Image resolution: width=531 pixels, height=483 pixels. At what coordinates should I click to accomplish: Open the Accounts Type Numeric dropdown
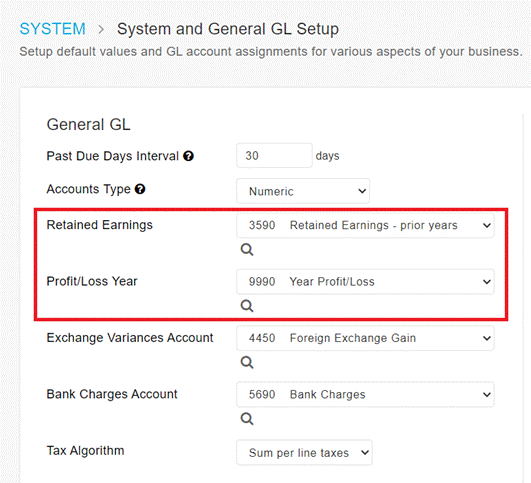pyautogui.click(x=303, y=191)
